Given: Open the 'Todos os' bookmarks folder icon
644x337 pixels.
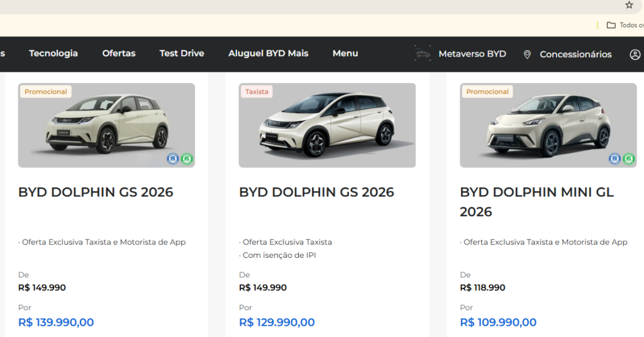Looking at the screenshot, I should point(611,25).
